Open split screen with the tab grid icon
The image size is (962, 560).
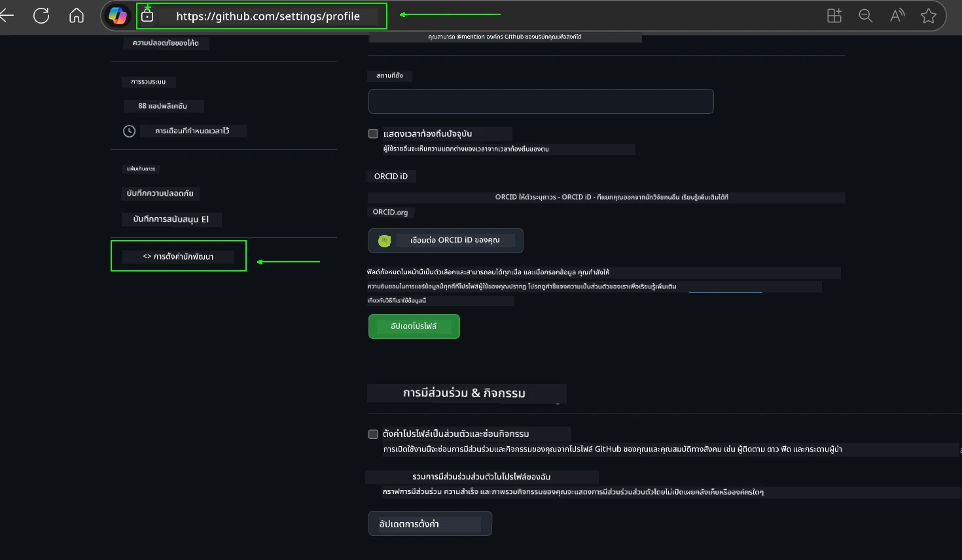(834, 15)
